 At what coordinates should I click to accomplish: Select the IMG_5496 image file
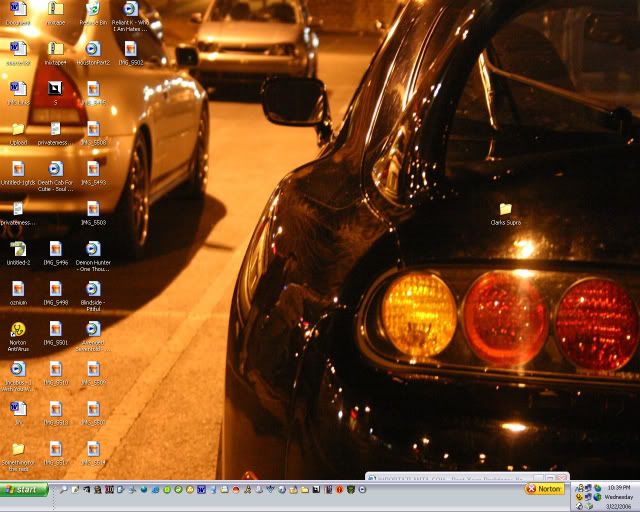(x=55, y=249)
